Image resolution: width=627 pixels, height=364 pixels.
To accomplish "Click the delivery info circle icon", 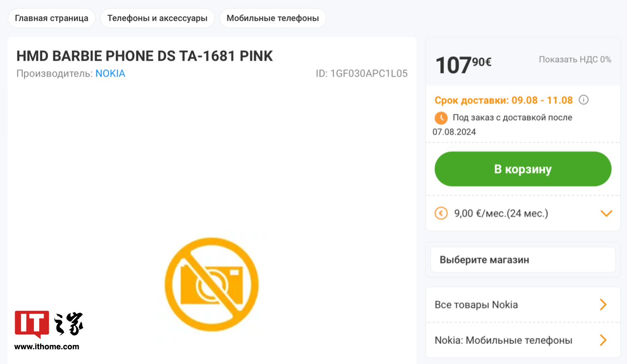I will click(x=583, y=100).
